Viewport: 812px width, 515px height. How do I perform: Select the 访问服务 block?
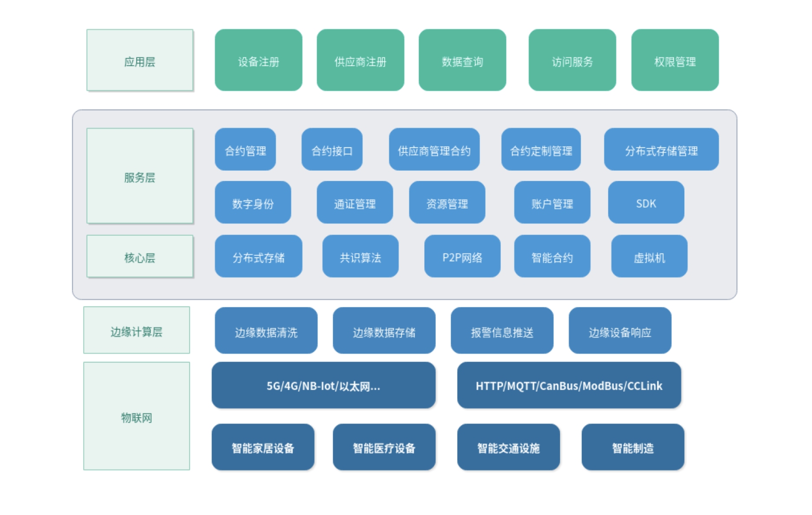pos(572,60)
